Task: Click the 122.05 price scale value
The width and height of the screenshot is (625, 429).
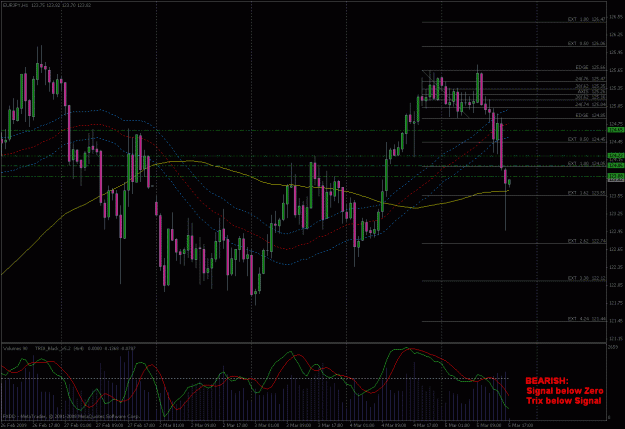Action: [616, 285]
